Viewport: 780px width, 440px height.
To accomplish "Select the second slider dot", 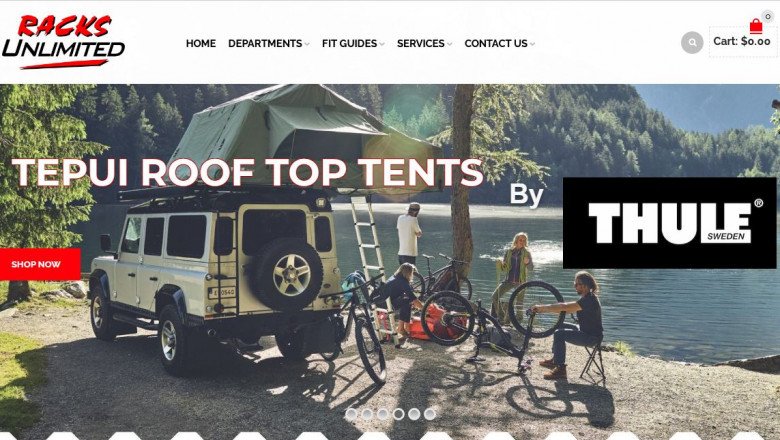I will pyautogui.click(x=367, y=414).
